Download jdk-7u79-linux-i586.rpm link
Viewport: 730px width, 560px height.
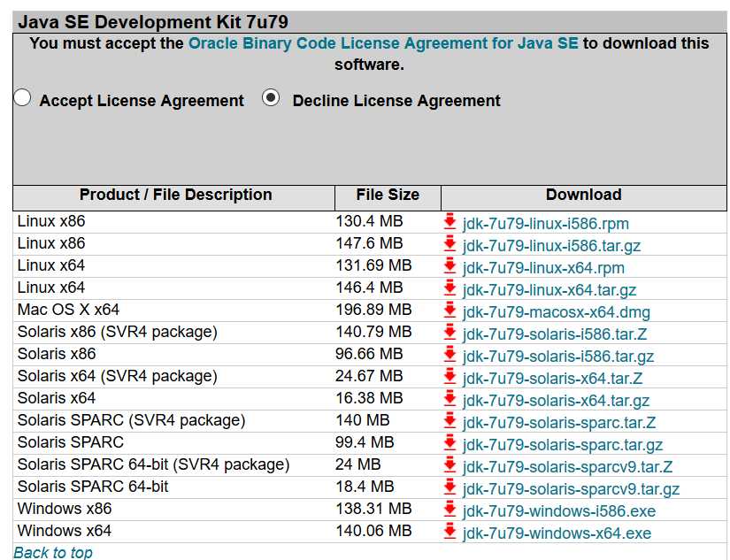point(546,224)
